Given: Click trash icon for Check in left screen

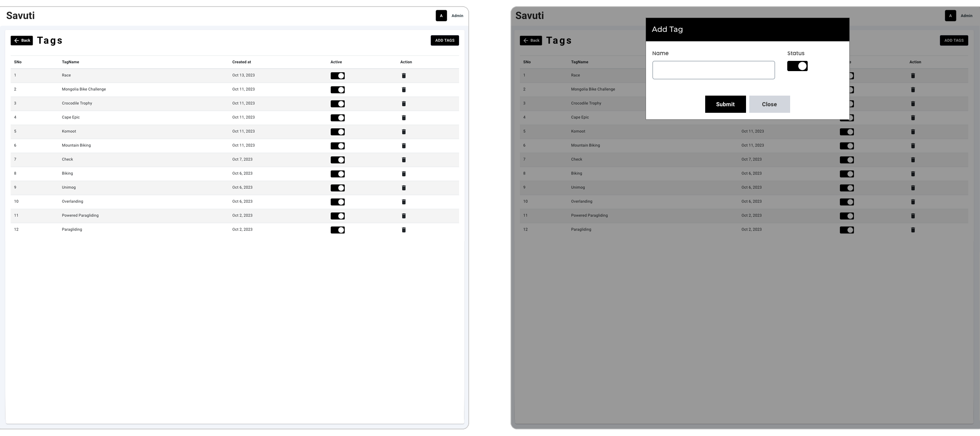Looking at the screenshot, I should point(403,160).
